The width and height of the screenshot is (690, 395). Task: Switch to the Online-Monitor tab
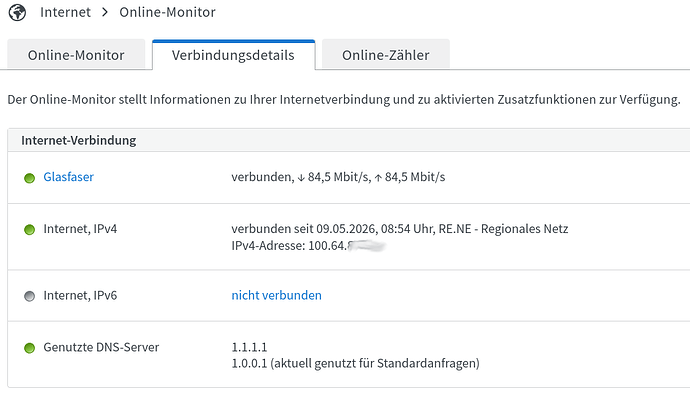click(76, 55)
